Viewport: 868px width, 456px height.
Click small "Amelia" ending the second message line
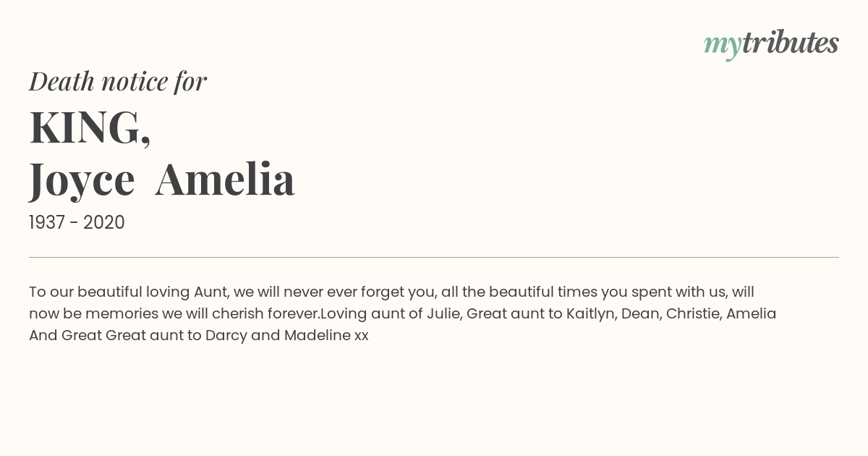[751, 314]
